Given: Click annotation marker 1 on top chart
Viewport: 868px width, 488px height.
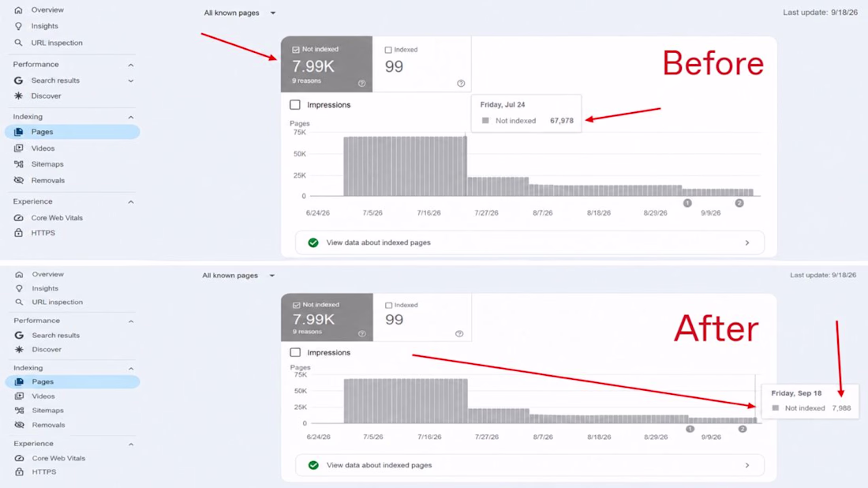Looking at the screenshot, I should click(687, 203).
